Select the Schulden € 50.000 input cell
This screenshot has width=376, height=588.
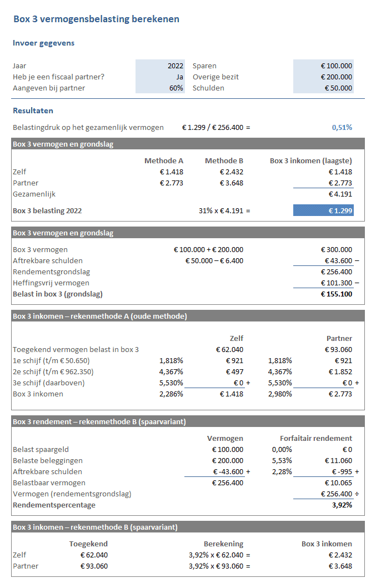click(323, 88)
